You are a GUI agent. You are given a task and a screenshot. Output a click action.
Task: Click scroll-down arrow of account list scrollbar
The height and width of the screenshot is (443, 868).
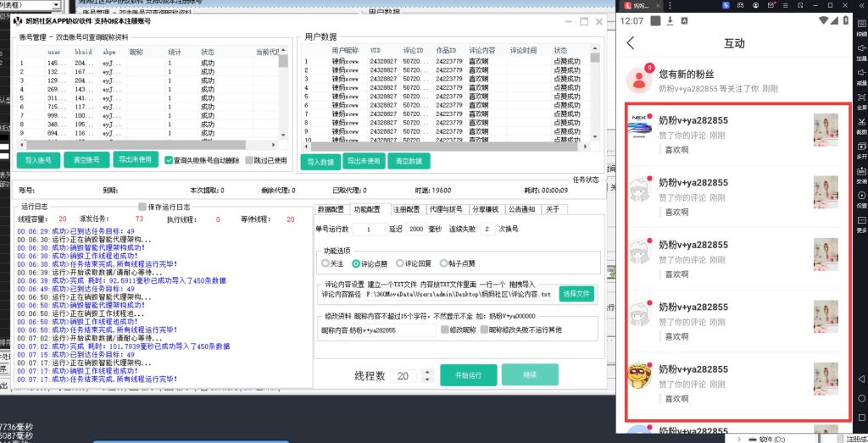click(x=283, y=135)
